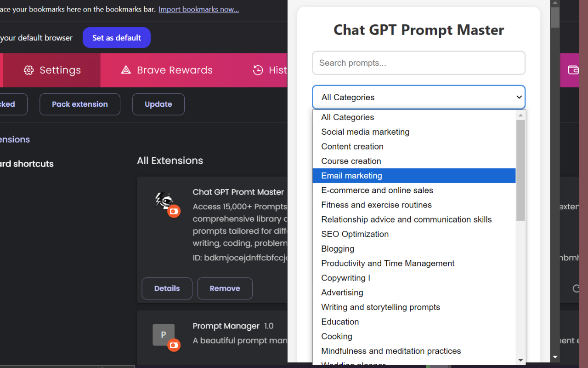Select Social media marketing category
Image resolution: width=588 pixels, height=368 pixels.
click(414, 132)
